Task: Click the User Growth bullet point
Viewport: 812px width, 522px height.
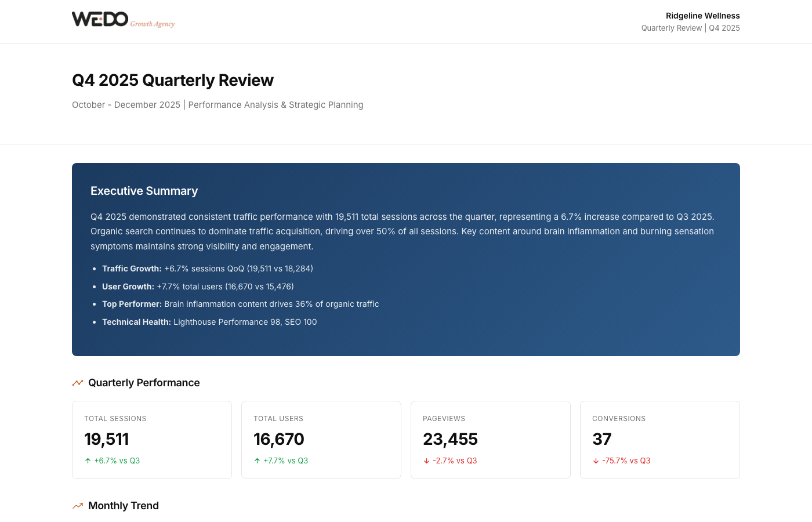Action: (198, 287)
